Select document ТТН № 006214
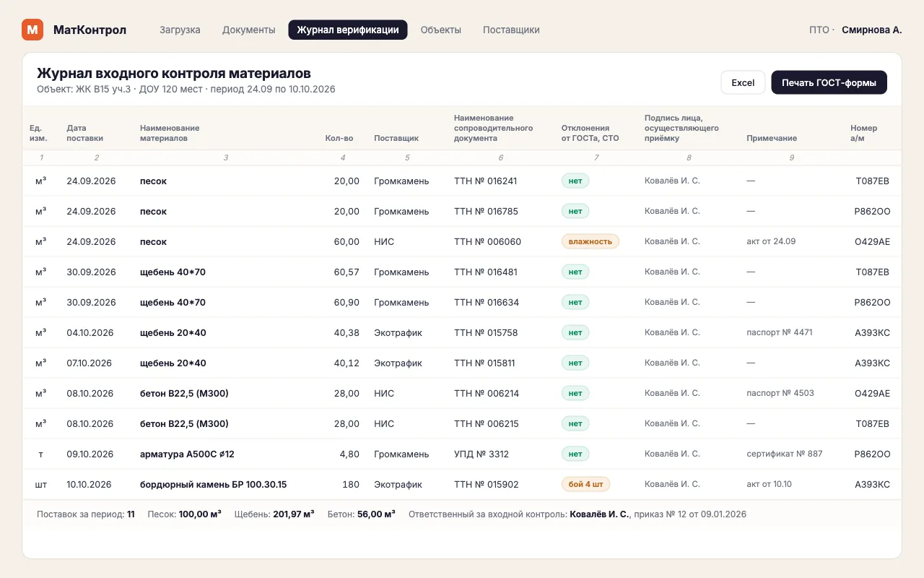The image size is (924, 578). coord(487,393)
